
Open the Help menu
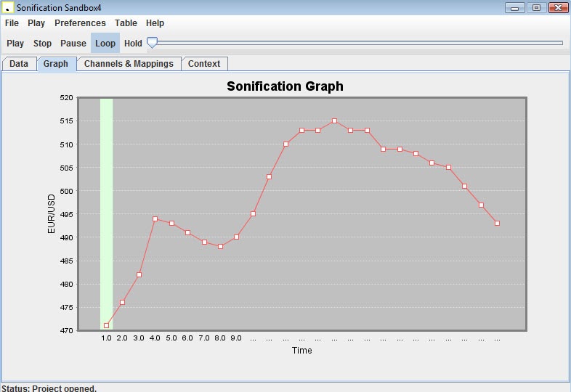pos(155,23)
